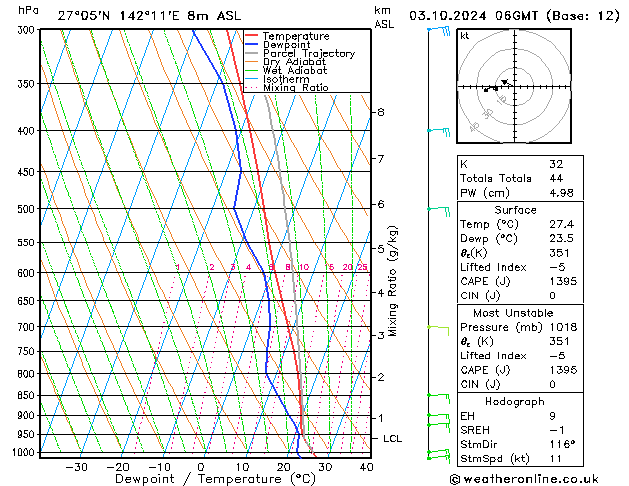The width and height of the screenshot is (629, 486).
Task: Click the 500 hPa pressure label
Action: [28, 209]
